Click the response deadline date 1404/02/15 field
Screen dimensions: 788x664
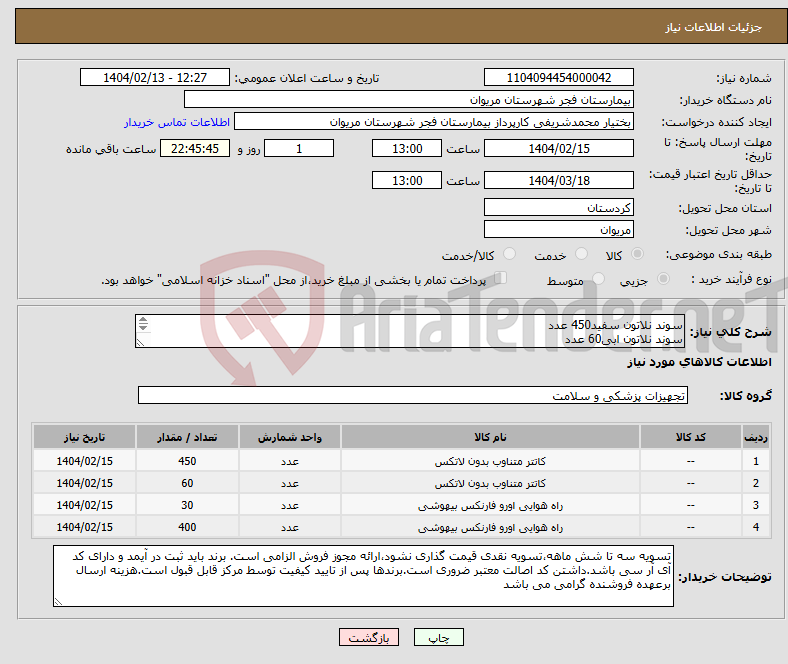[559, 148]
